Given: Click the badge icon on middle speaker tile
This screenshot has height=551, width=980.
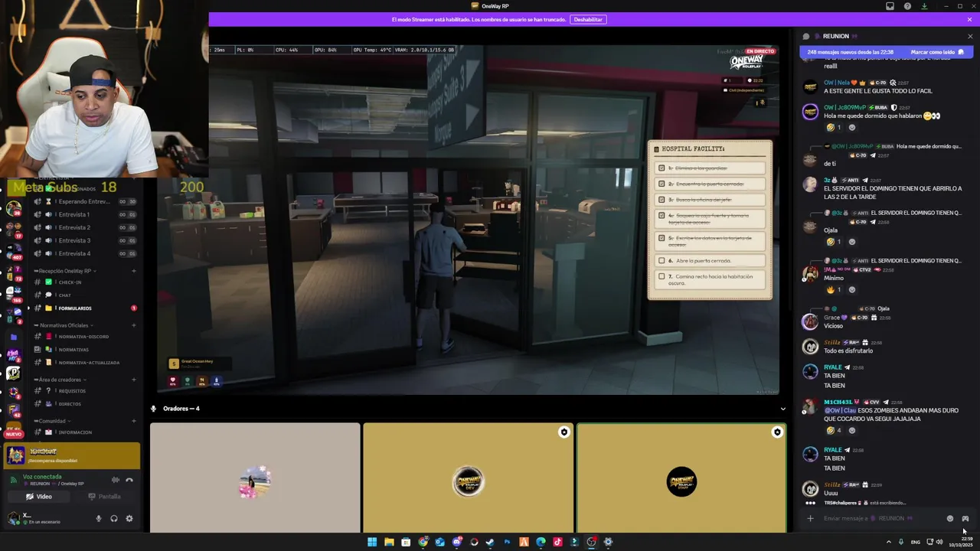Looking at the screenshot, I should (x=564, y=432).
